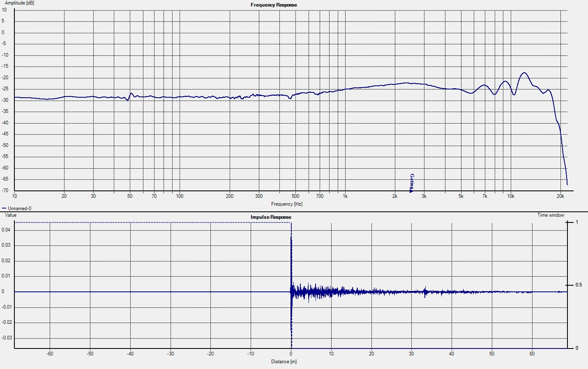The width and height of the screenshot is (588, 369).
Task: Click the 0.04 value tick label
Action: [6, 230]
